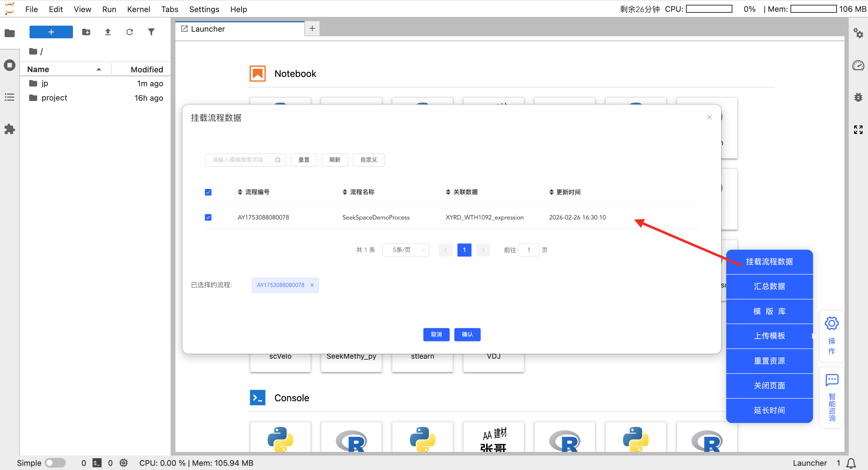Remove the selected AY1753088080078 tag
This screenshot has height=470, width=868.
[312, 285]
